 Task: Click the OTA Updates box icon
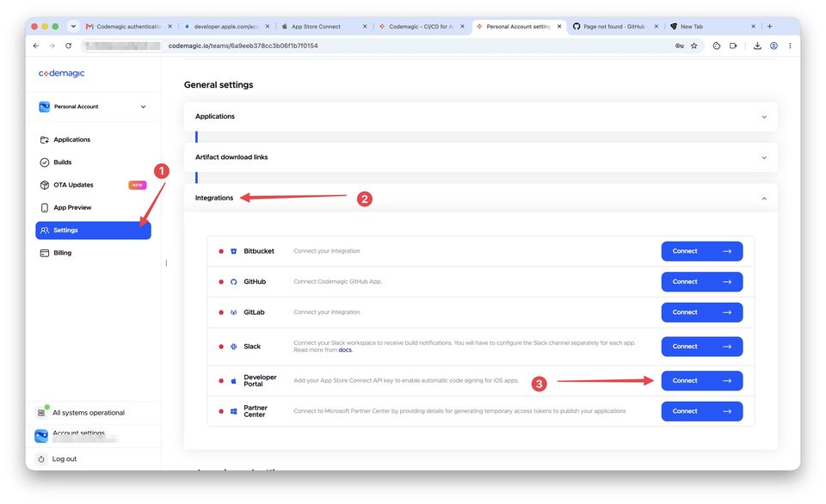(44, 185)
